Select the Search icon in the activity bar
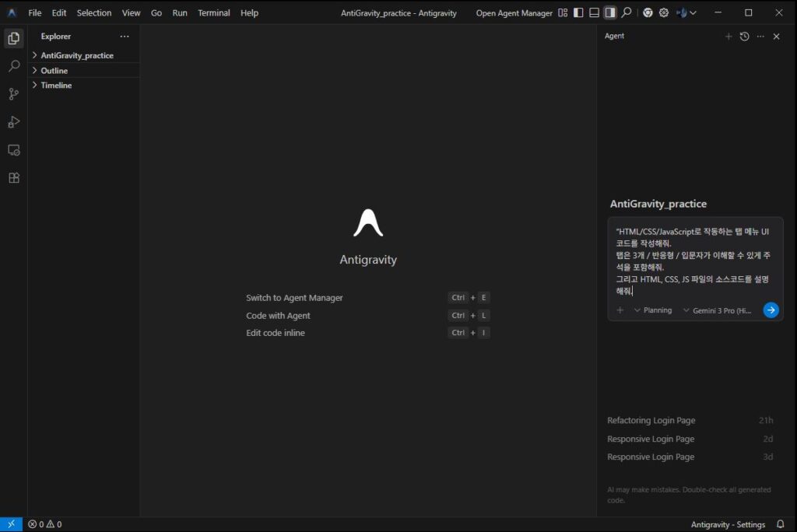 pyautogui.click(x=12, y=66)
